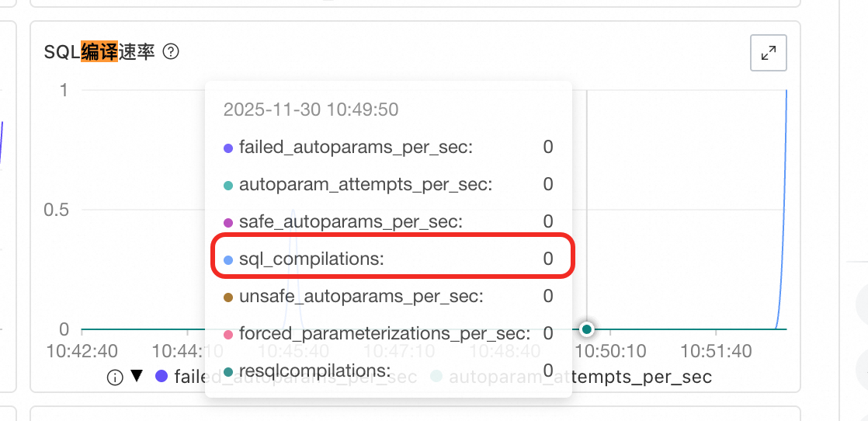Click the 10:42:40 x-axis time label
Viewport: 868px width, 421px height.
click(x=83, y=352)
